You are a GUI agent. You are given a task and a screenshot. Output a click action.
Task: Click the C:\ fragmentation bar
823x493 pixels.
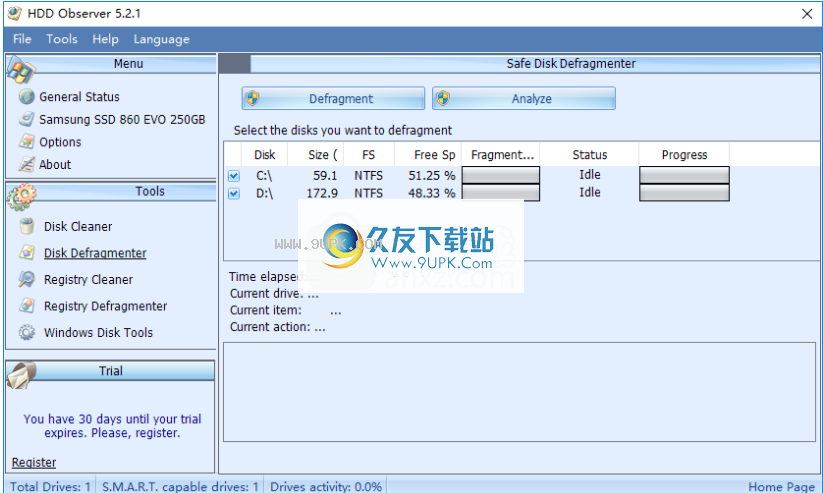click(501, 175)
